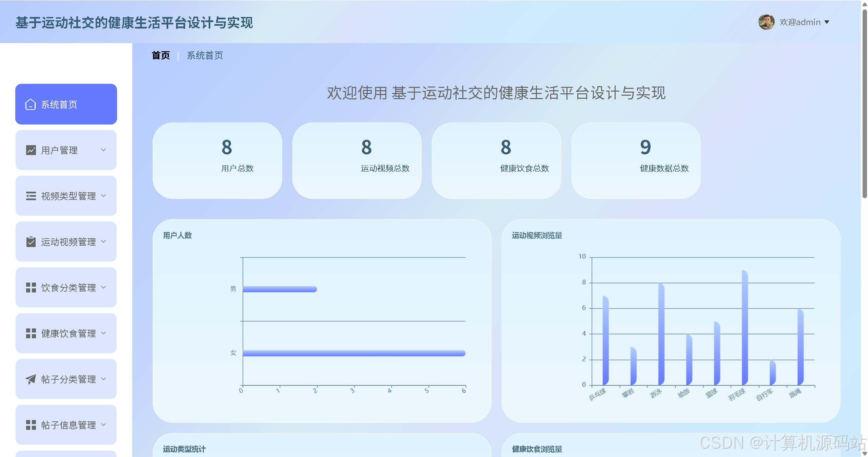Click the clipboard icon beside 运动视频管理
The height and width of the screenshot is (457, 868).
[31, 242]
